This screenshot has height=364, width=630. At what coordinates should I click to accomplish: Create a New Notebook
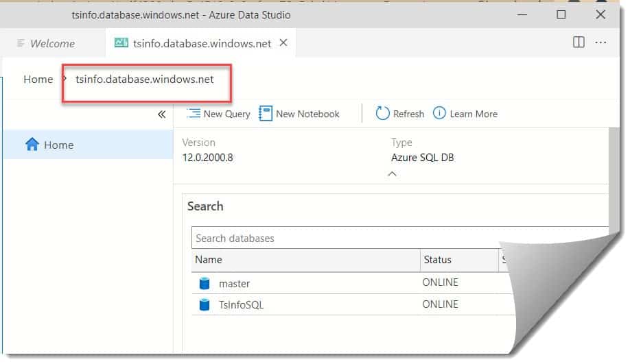pyautogui.click(x=299, y=114)
